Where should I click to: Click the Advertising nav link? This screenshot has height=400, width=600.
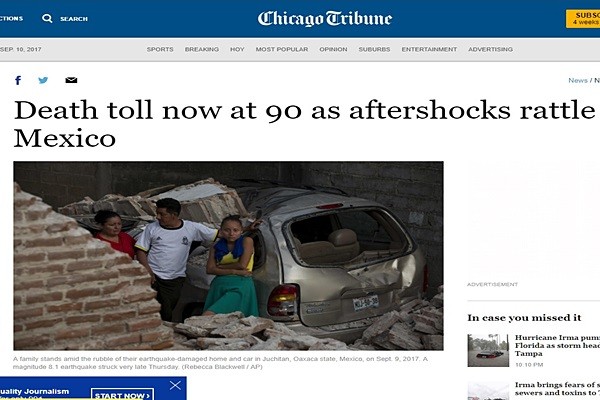(490, 49)
